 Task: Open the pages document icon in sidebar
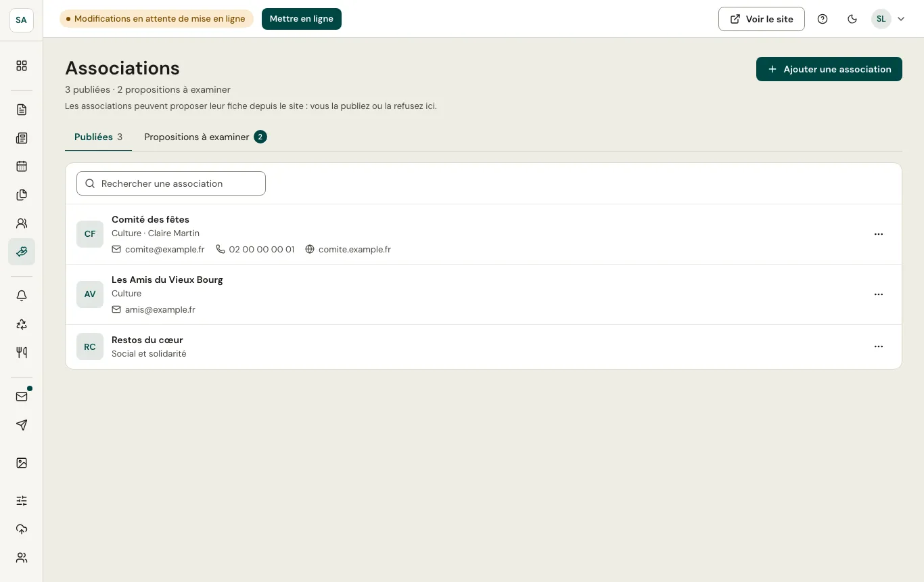[x=22, y=110]
